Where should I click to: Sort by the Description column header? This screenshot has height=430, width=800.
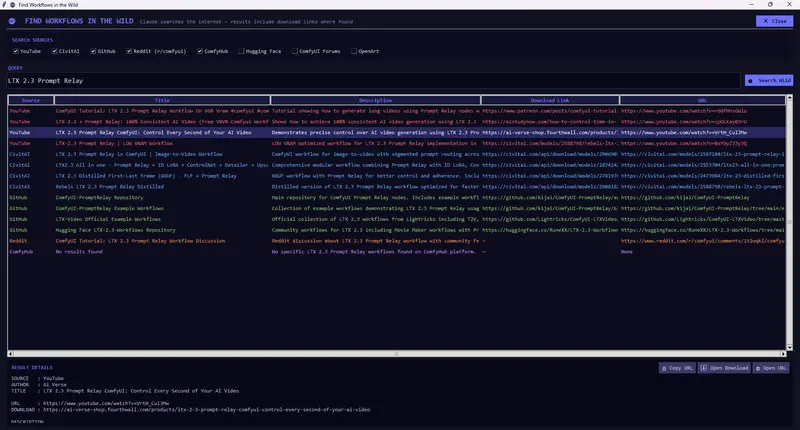tap(376, 100)
